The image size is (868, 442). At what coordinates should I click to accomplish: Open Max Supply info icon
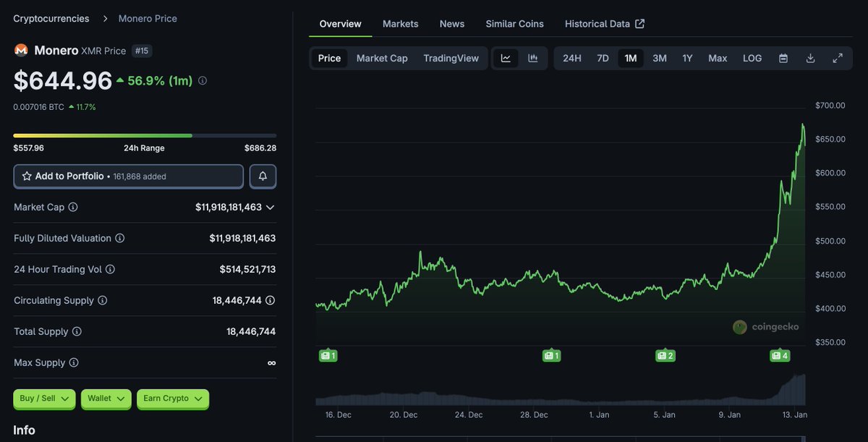pyautogui.click(x=73, y=362)
